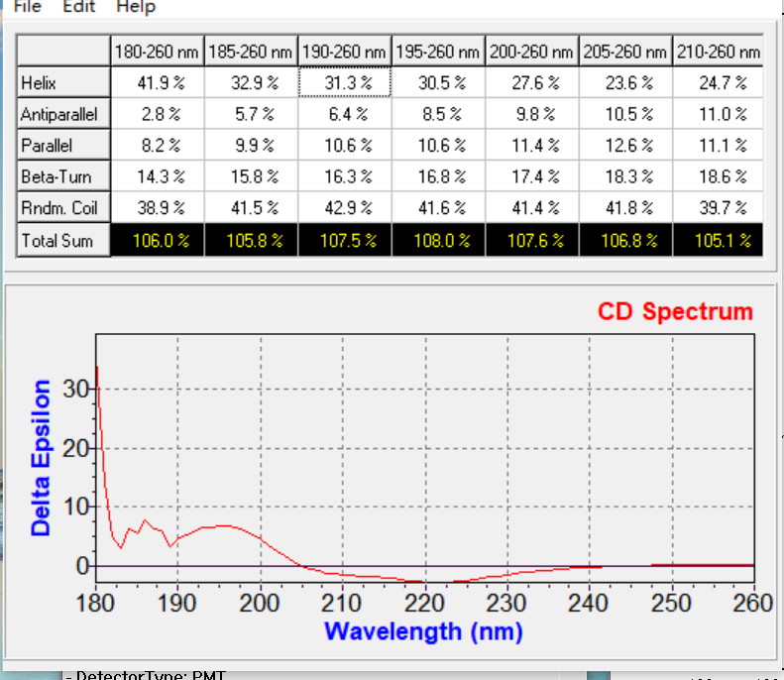Select Total Sum cell showing 107.5 %
This screenshot has height=680, width=784.
(345, 240)
